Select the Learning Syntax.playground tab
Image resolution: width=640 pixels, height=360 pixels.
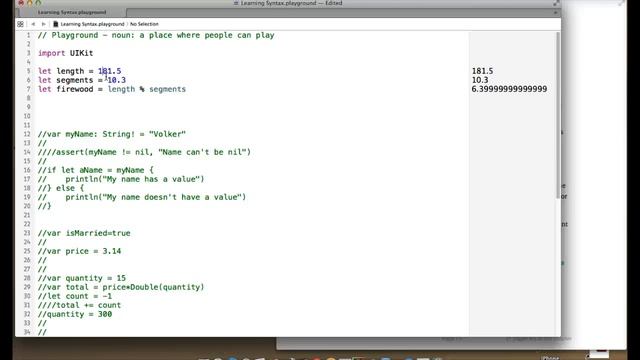pos(72,12)
